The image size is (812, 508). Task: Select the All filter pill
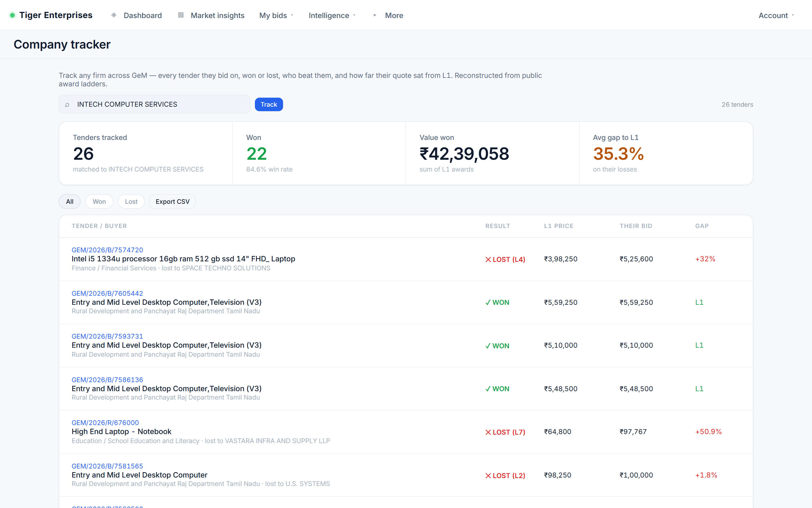point(69,202)
